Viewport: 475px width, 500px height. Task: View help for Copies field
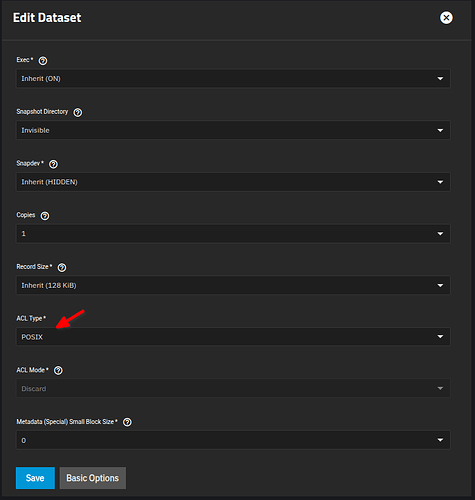coord(45,216)
